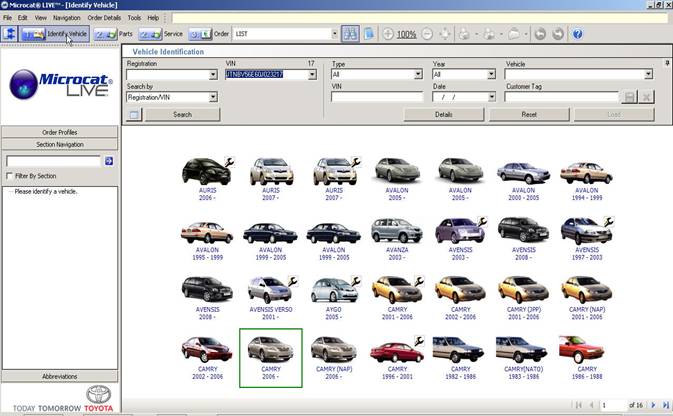
Task: Open the Order Details menu
Action: point(104,18)
